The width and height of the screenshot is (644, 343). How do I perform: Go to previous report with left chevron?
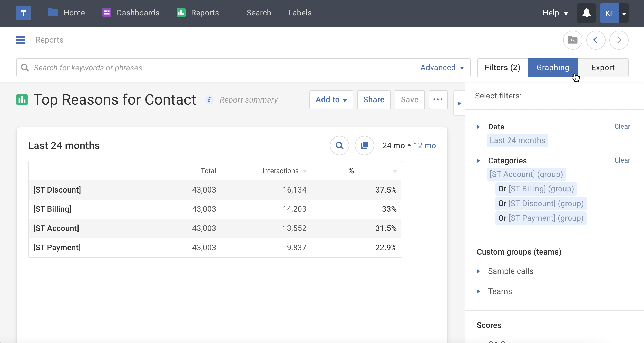point(596,40)
